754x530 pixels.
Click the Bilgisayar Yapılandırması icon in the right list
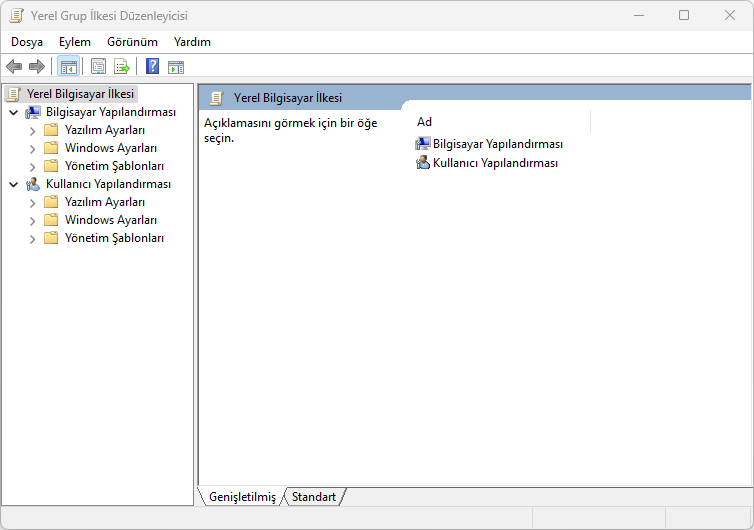click(x=423, y=144)
